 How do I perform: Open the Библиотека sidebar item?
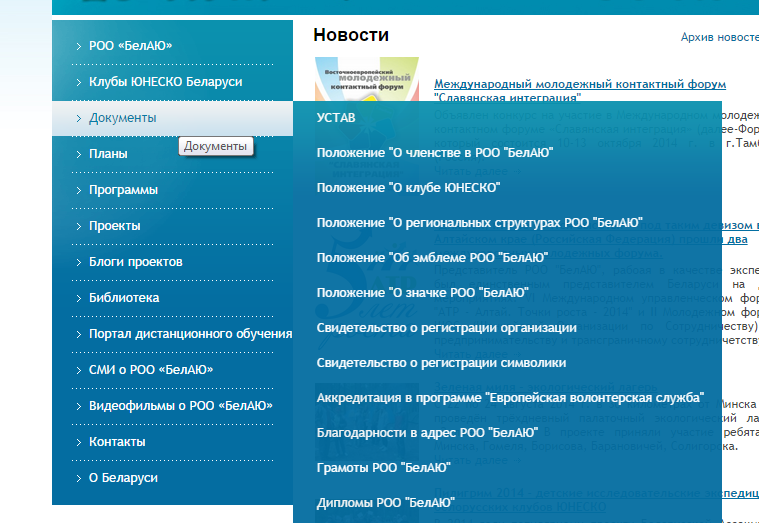coord(124,298)
